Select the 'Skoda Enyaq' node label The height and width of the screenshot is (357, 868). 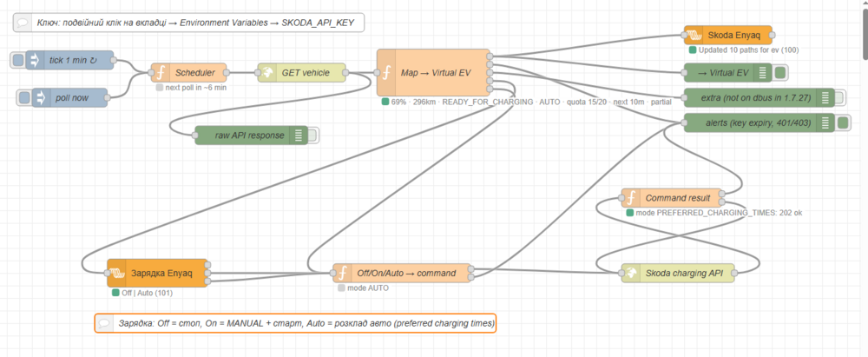[733, 36]
